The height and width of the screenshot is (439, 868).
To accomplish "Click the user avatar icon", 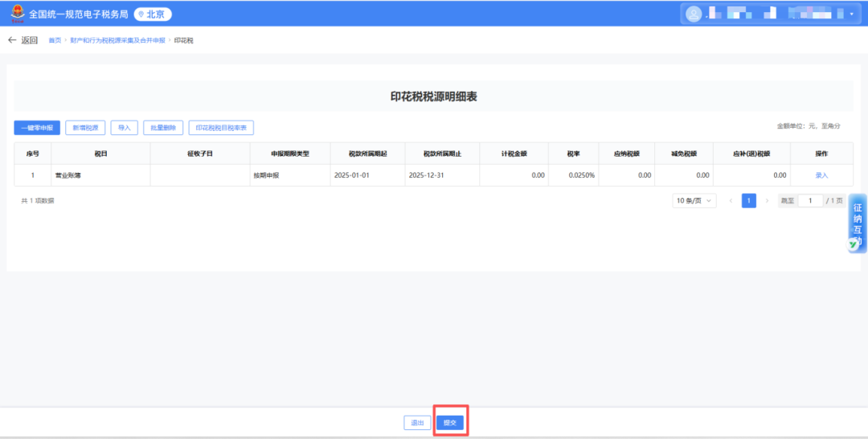I will point(693,14).
